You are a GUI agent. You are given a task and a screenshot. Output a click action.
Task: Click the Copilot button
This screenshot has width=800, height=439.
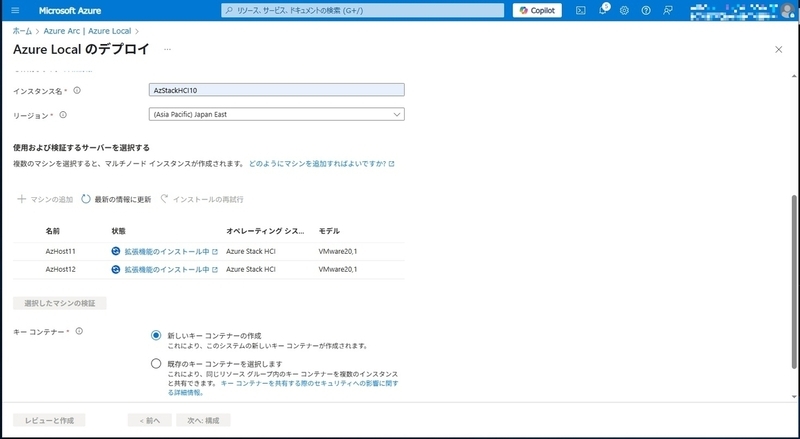[537, 10]
